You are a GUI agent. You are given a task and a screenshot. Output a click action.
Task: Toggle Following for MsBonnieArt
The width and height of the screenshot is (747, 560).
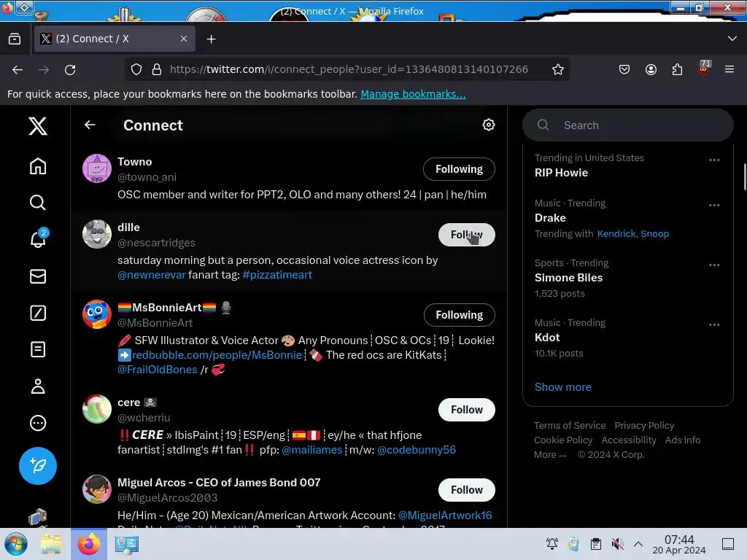pyautogui.click(x=460, y=315)
